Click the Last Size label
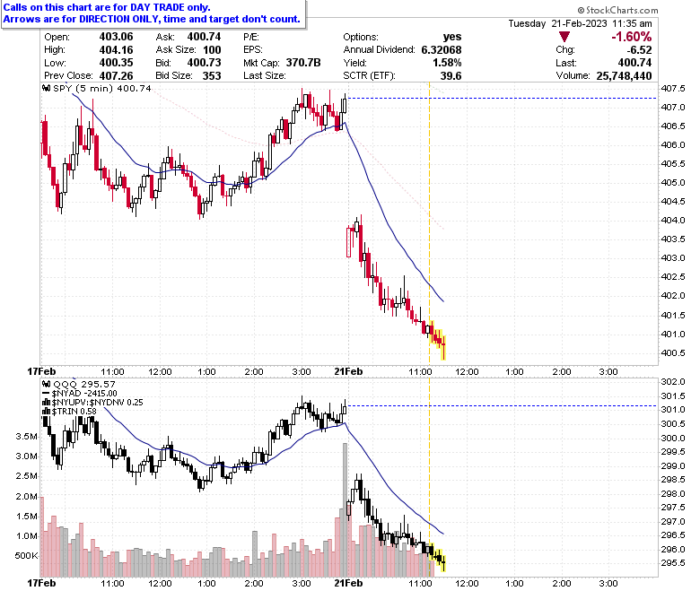Screen dimensions: 700x591 (x=264, y=76)
